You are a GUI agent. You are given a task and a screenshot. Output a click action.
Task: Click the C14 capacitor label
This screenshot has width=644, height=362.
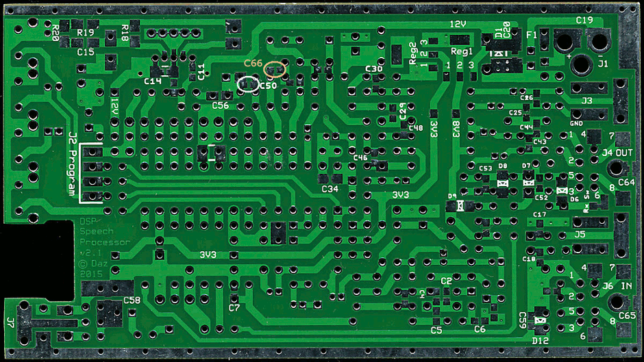click(x=152, y=81)
